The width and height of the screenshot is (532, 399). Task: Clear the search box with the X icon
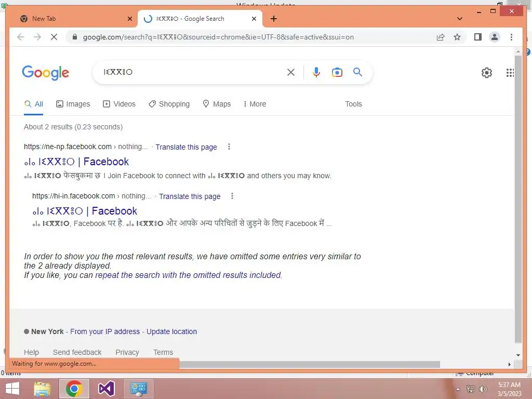click(291, 72)
